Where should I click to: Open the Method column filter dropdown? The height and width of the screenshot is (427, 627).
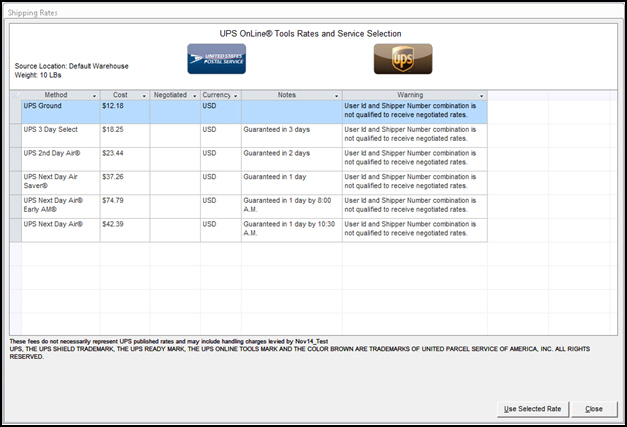(x=94, y=96)
